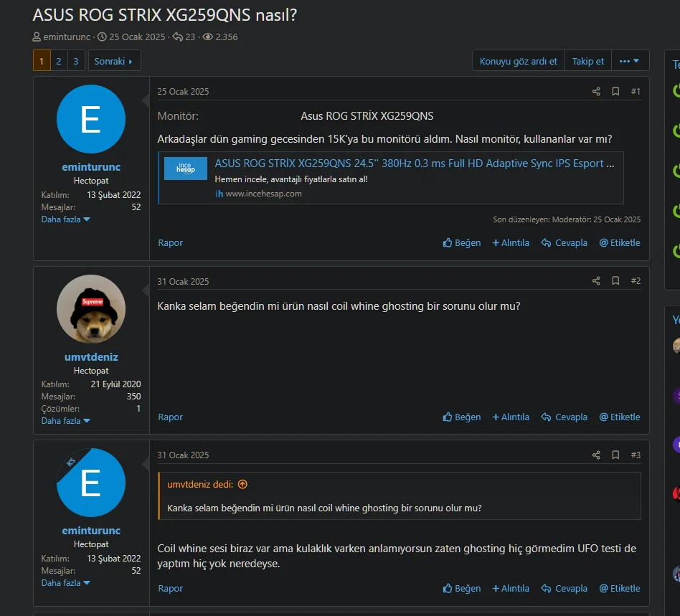680x616 pixels.
Task: Report post #2 via Rapor
Action: pos(171,417)
